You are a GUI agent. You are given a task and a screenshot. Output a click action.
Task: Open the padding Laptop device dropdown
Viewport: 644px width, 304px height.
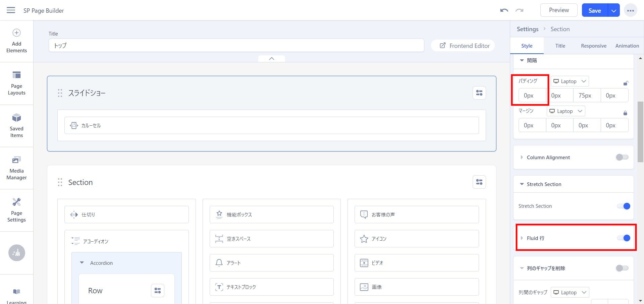click(570, 81)
